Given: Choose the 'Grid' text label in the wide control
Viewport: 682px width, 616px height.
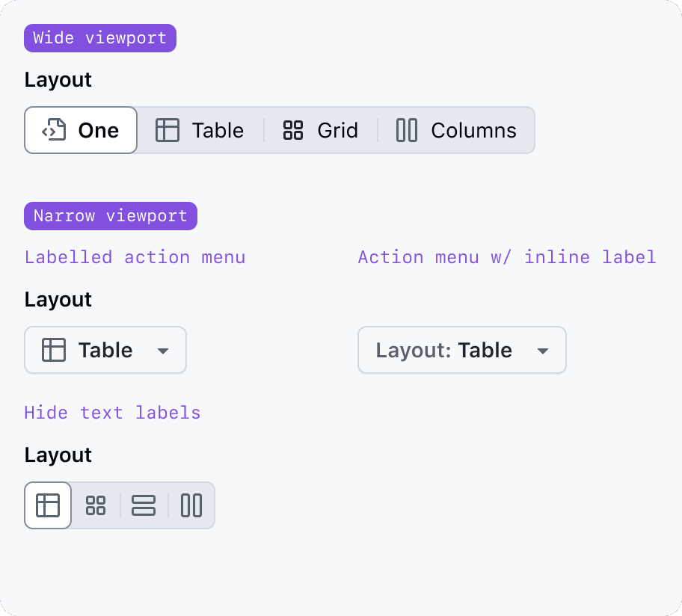Looking at the screenshot, I should coord(338,130).
